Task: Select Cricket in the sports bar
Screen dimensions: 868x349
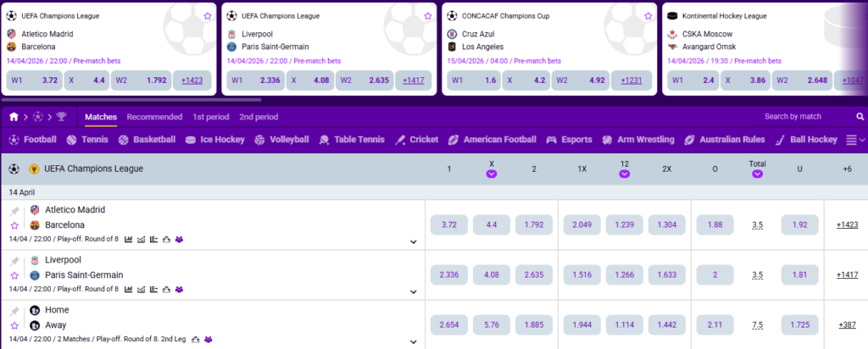Action: (416, 140)
